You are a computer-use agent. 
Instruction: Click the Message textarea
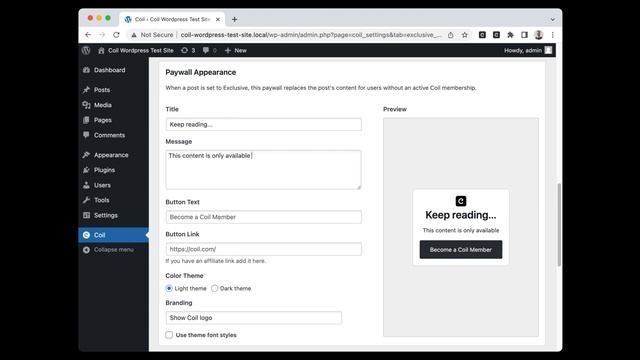pyautogui.click(x=263, y=170)
